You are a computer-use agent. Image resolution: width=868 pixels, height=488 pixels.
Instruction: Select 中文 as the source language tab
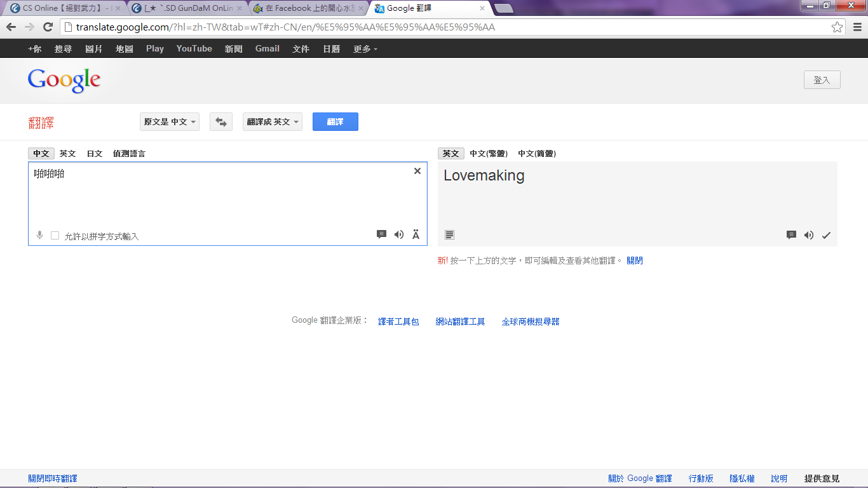(x=41, y=154)
